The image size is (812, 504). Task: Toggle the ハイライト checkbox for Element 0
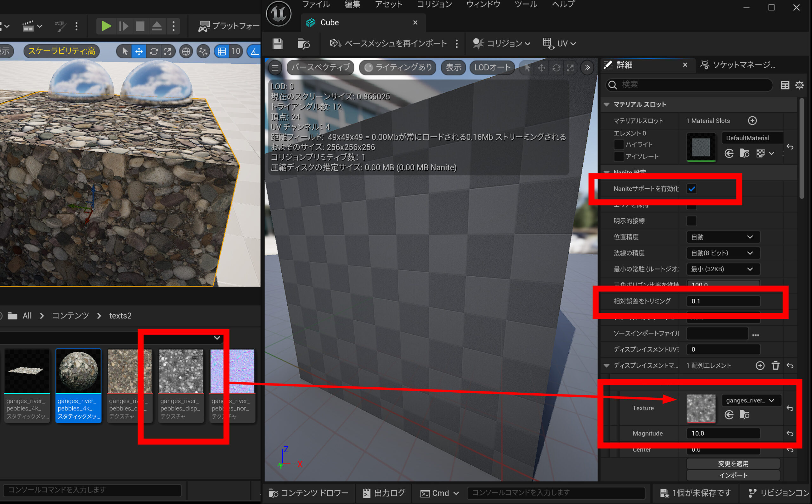[x=619, y=145]
